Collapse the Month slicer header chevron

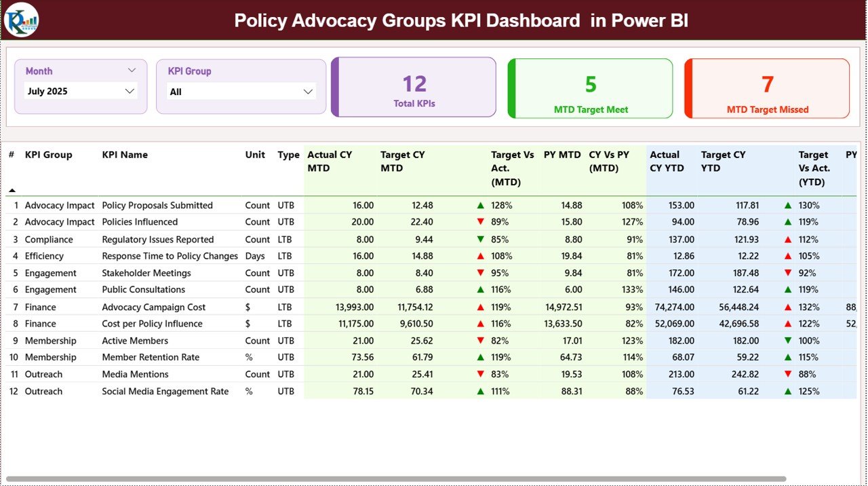pyautogui.click(x=132, y=71)
